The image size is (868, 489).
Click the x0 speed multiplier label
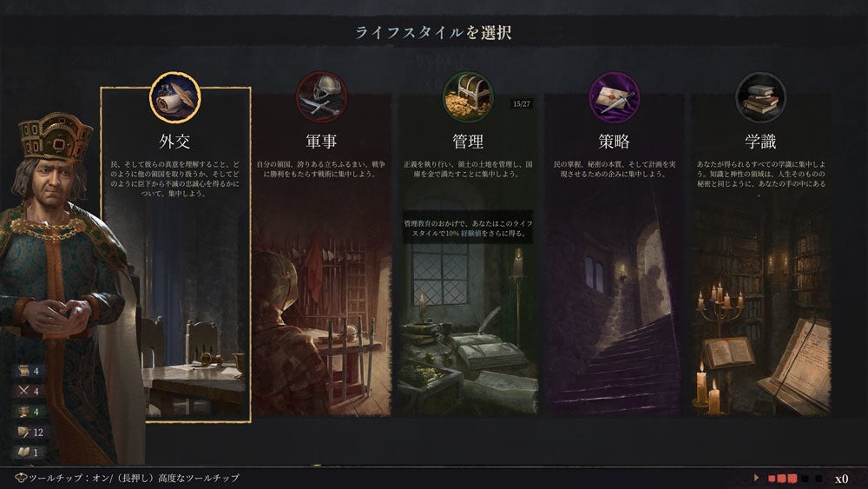[841, 479]
